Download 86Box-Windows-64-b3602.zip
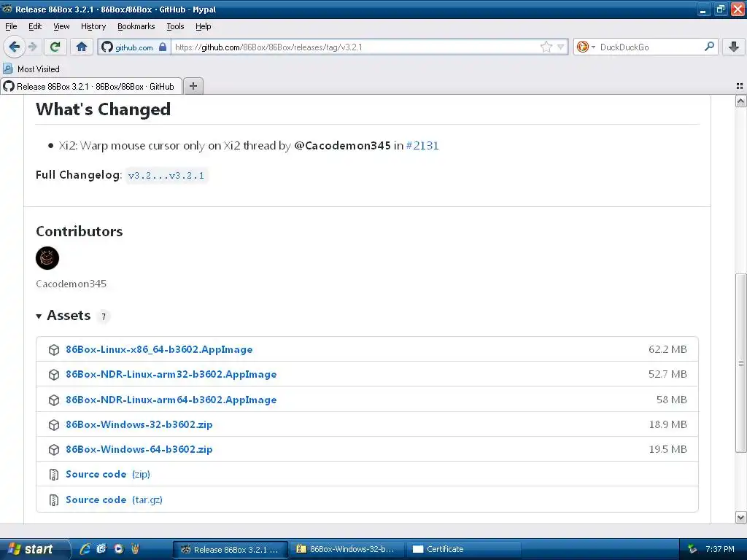Screen dimensions: 747x560 coord(139,449)
